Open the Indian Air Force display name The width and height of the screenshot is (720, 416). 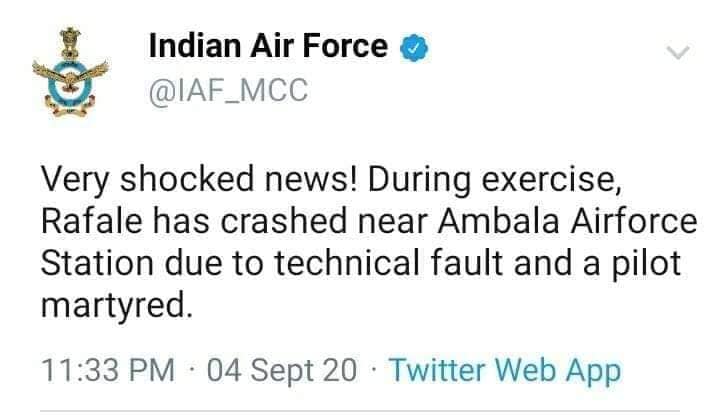(x=268, y=46)
